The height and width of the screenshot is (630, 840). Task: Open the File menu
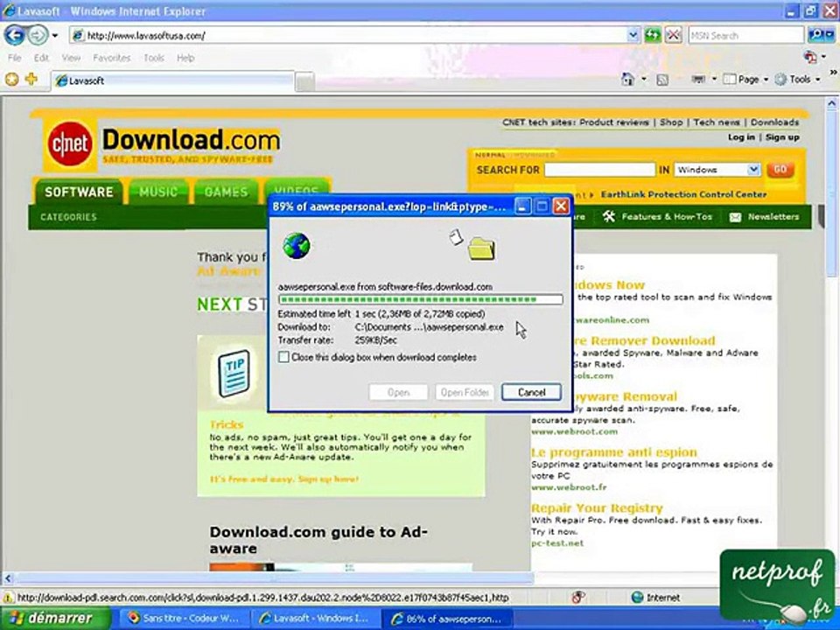click(x=15, y=58)
